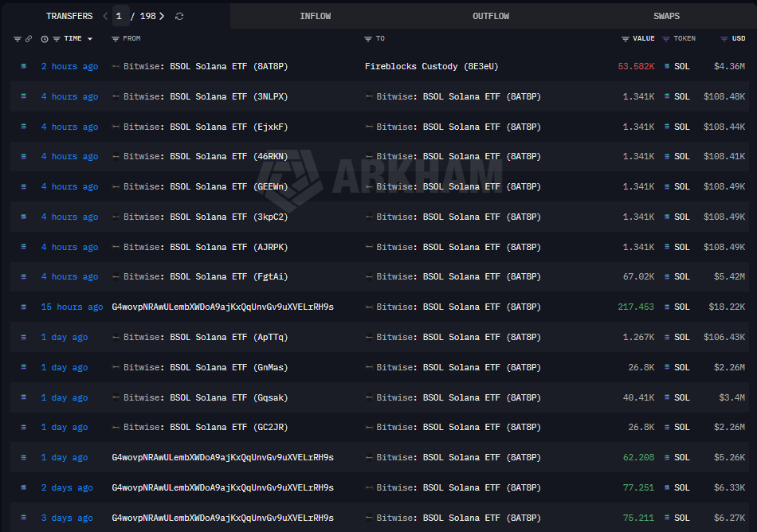757x532 pixels.
Task: Open Bitwise BSOL Solana ETF (GC2JR) sender
Action: click(206, 427)
